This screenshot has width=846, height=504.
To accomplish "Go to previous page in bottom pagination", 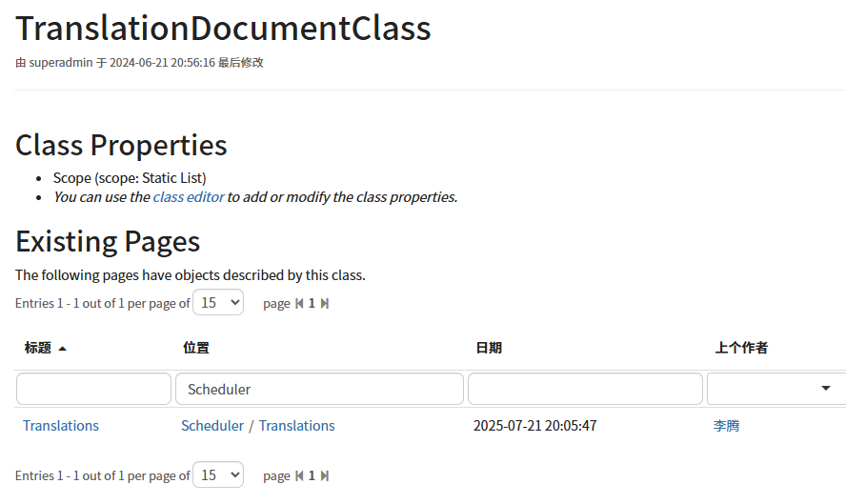I will [299, 475].
